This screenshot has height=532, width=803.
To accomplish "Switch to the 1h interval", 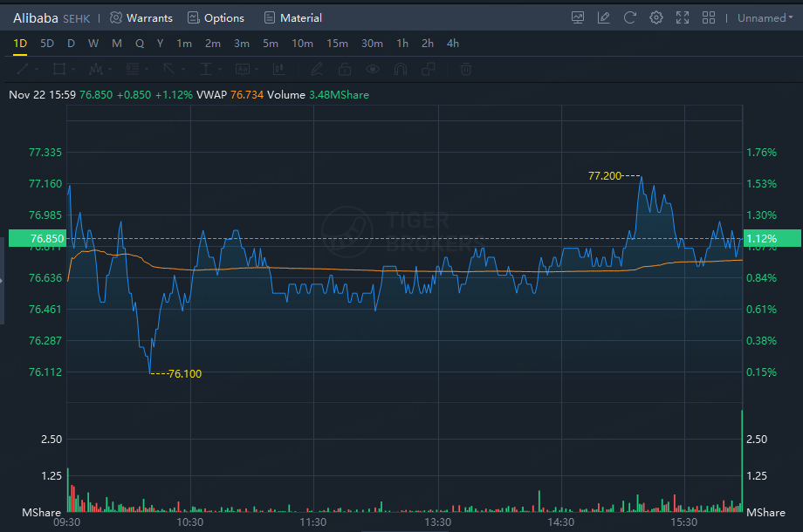I will (x=402, y=44).
